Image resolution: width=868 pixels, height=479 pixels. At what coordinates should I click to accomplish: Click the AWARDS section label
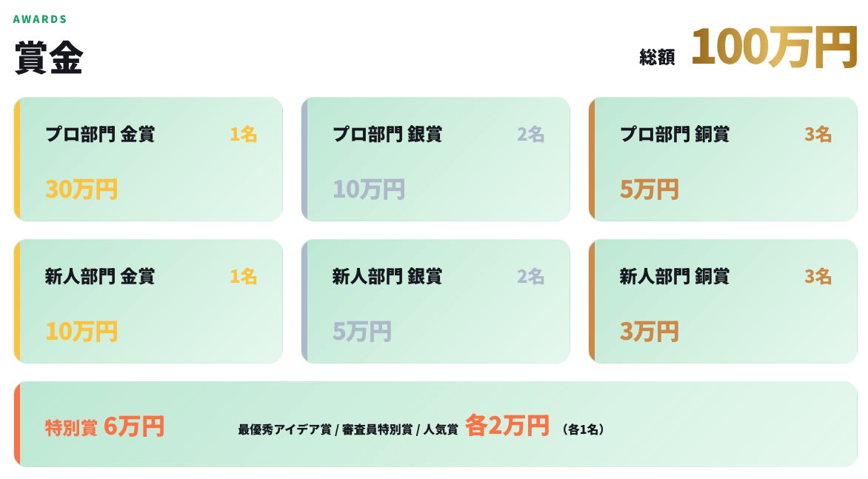[40, 19]
